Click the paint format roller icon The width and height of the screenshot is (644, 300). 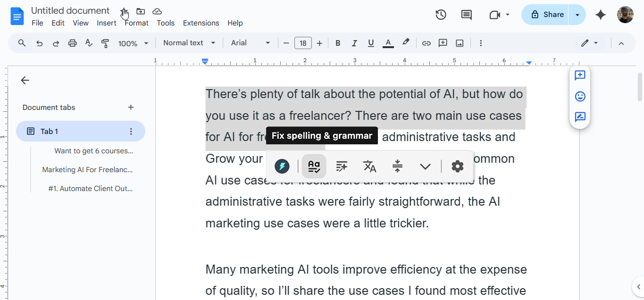[105, 43]
